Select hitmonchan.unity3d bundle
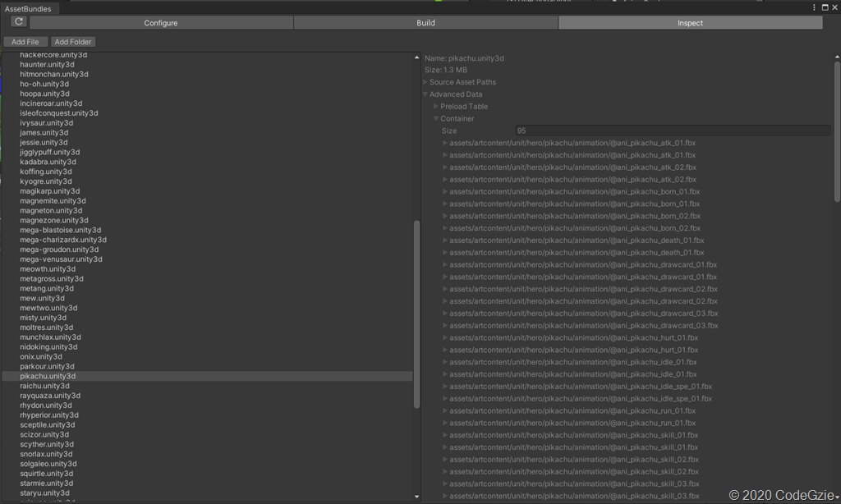The image size is (841, 504). (54, 74)
